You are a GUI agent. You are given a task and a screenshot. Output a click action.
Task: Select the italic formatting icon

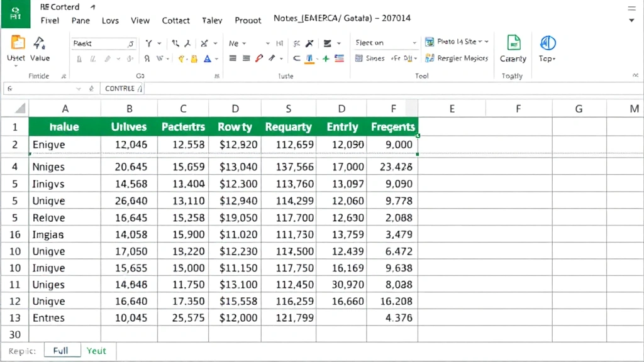tap(92, 58)
